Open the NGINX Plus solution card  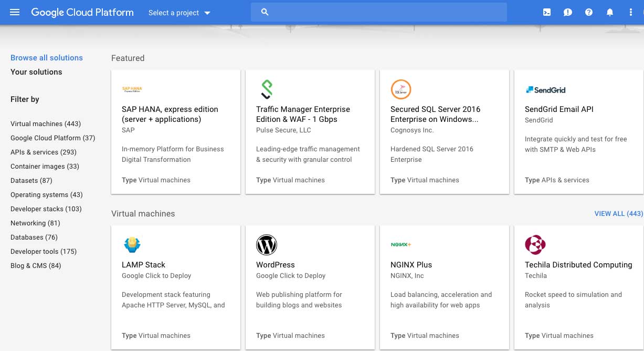(x=444, y=287)
